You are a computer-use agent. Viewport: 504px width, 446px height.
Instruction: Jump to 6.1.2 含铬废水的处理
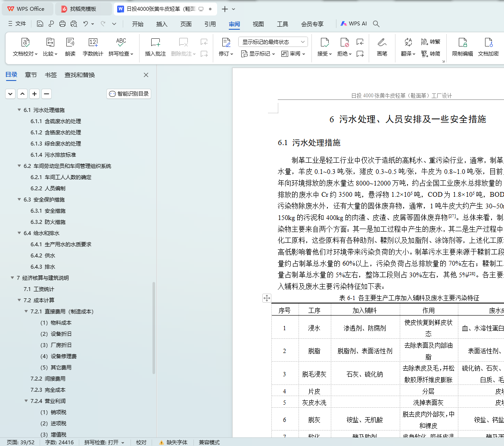pyautogui.click(x=56, y=133)
